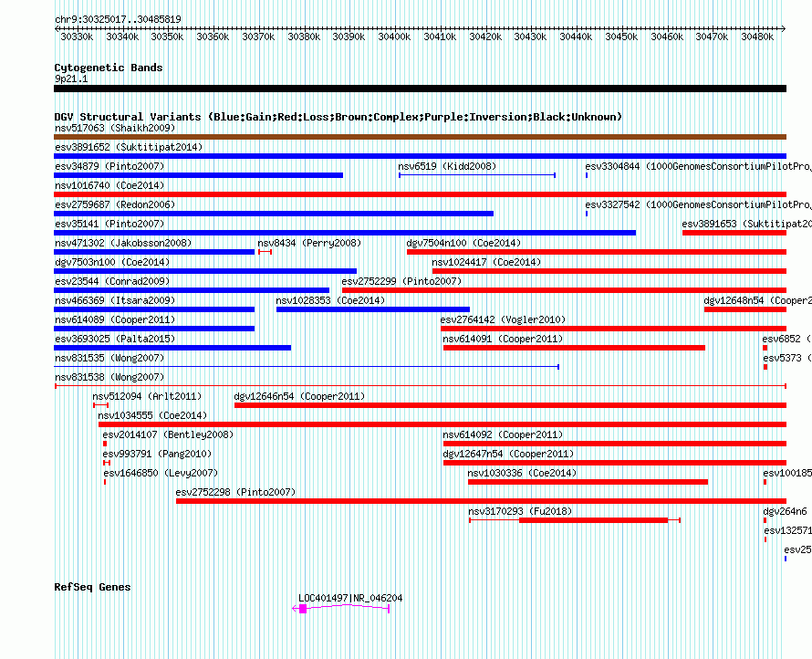Click the 9p21.1 cytogenetic band bar
This screenshot has width=812, height=659.
(x=420, y=89)
